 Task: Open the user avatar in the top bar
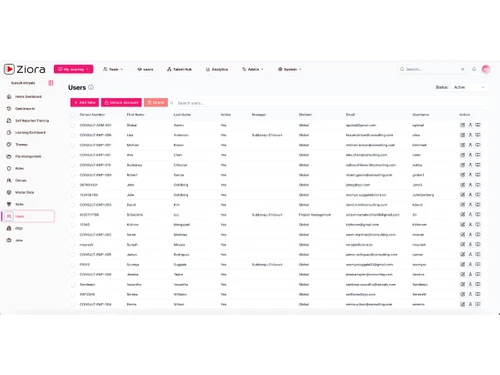coord(486,69)
